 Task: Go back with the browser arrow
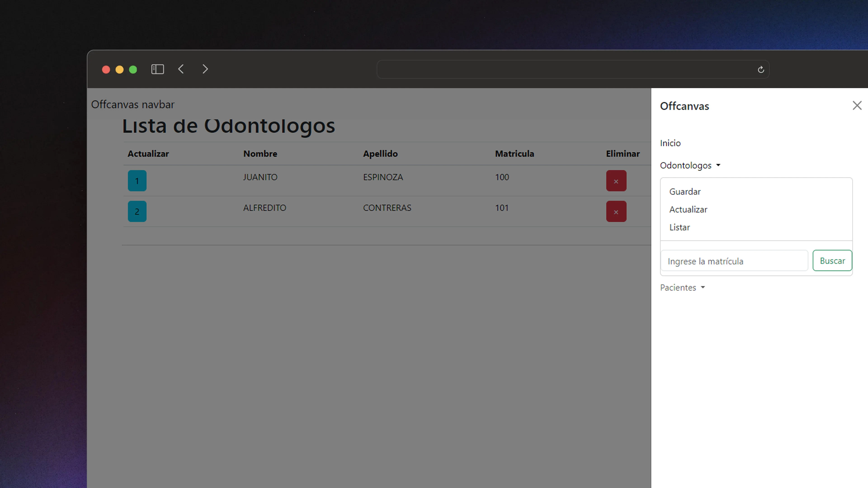pos(181,69)
